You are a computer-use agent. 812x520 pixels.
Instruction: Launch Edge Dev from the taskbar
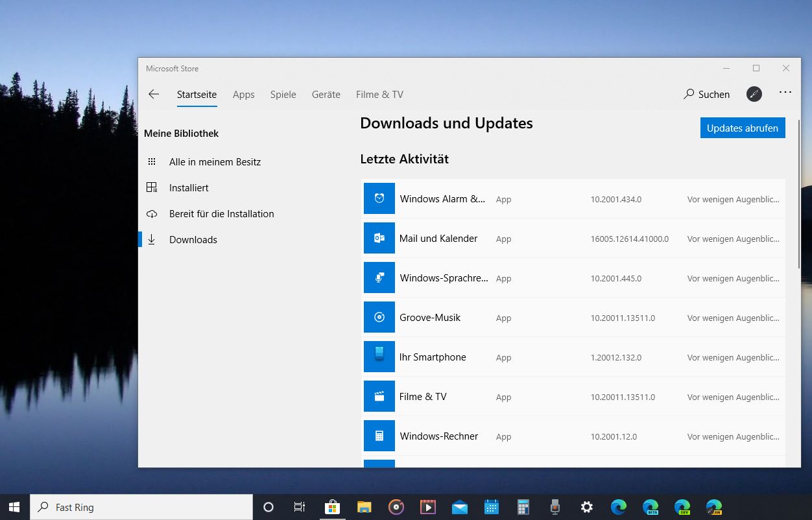pyautogui.click(x=682, y=507)
